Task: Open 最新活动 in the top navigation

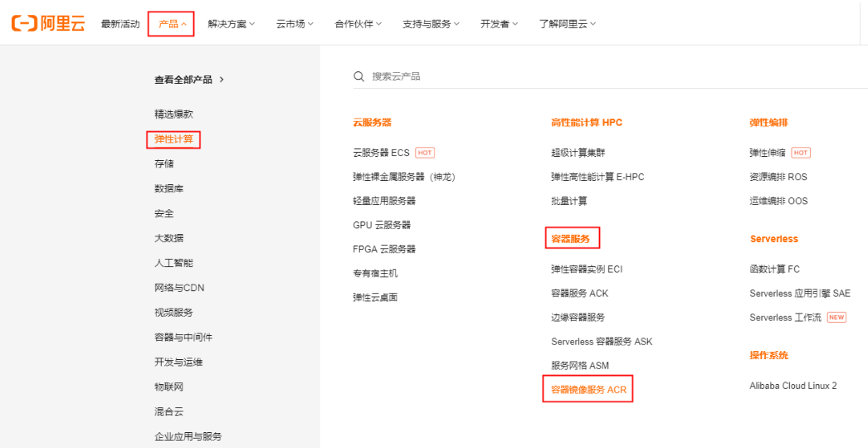Action: pos(120,24)
